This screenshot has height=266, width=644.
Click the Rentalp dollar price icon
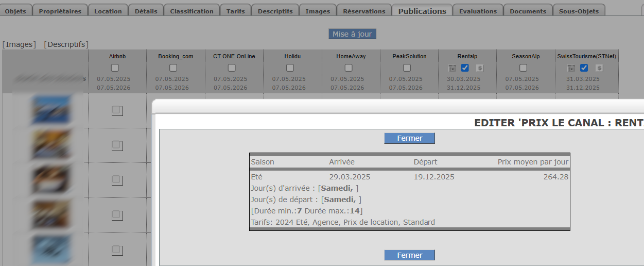pyautogui.click(x=479, y=68)
